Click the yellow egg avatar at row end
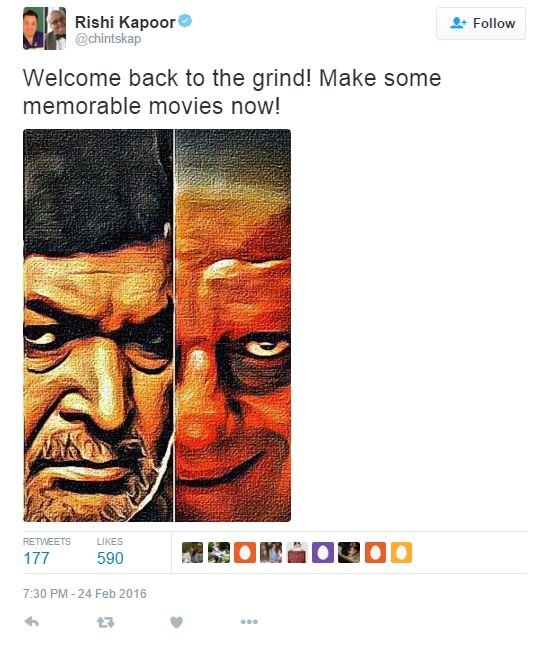 401,553
